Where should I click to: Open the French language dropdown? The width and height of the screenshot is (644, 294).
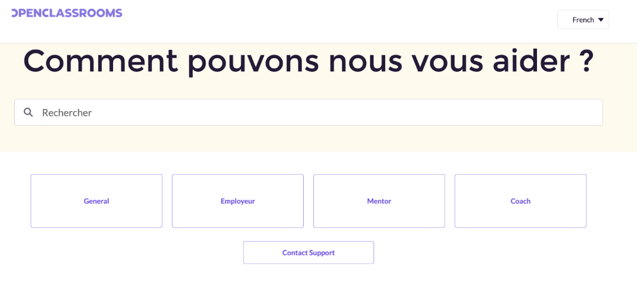(x=583, y=19)
